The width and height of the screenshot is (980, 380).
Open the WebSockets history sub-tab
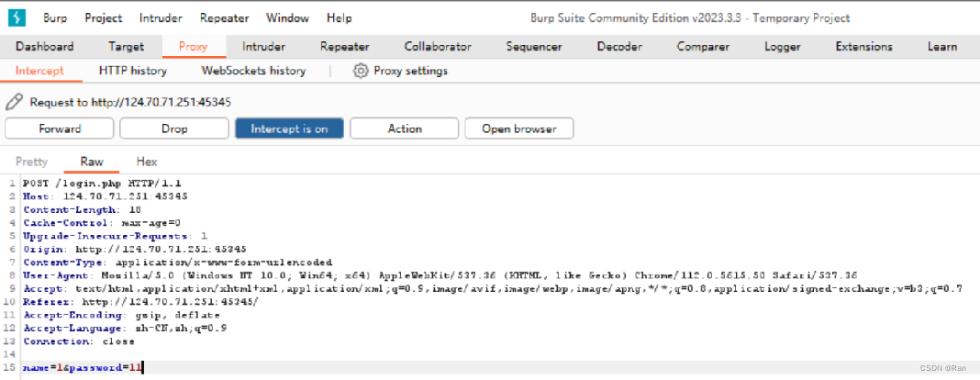pyautogui.click(x=253, y=72)
